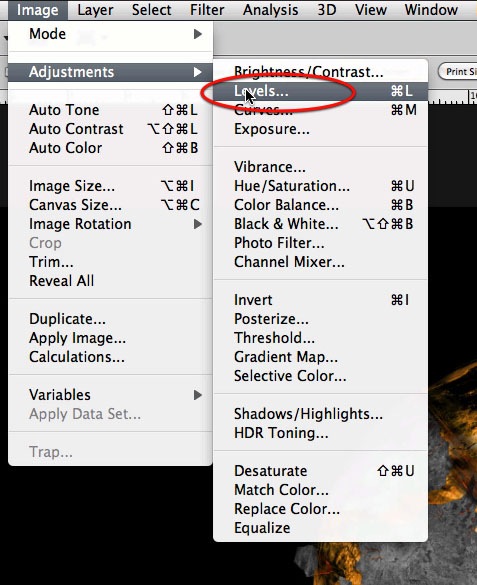Open Image Size dialog
Screen dimensions: 477x585
[x=110, y=186]
